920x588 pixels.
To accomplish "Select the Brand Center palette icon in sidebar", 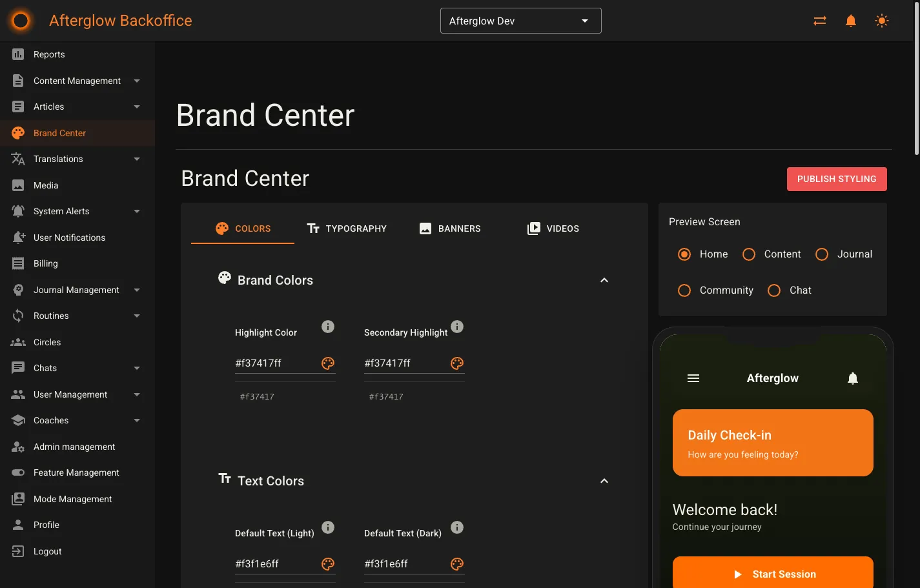I will (17, 132).
